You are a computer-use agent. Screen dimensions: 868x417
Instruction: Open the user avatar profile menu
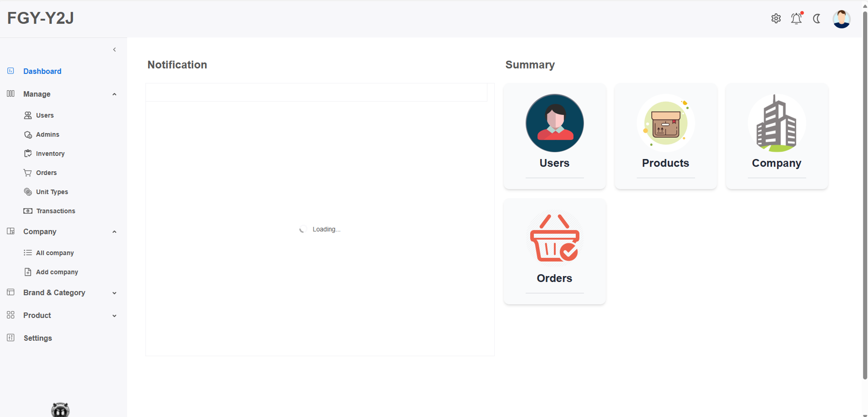[x=841, y=19]
